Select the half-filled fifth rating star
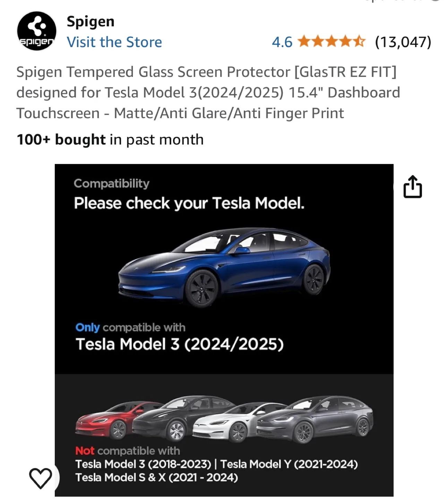This screenshot has height=499, width=448. pyautogui.click(x=359, y=42)
